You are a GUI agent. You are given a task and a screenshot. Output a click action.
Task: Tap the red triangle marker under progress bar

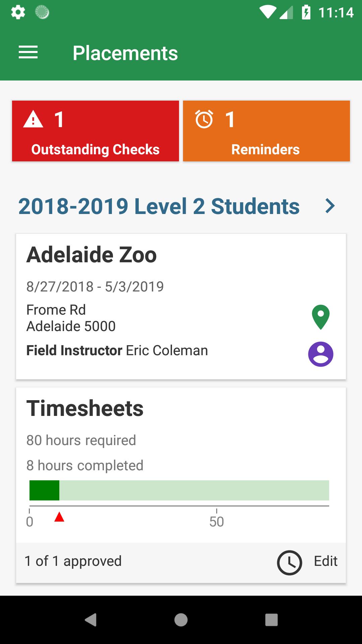(x=59, y=517)
